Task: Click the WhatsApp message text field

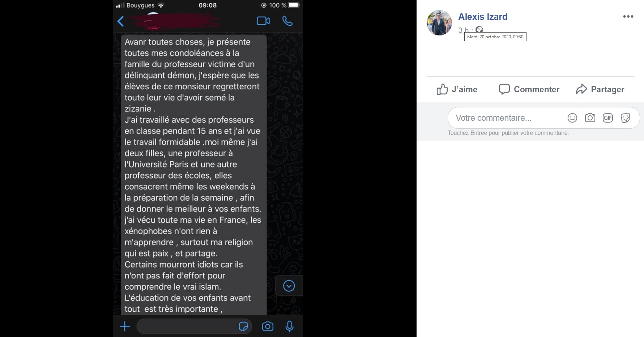Action: [x=186, y=327]
